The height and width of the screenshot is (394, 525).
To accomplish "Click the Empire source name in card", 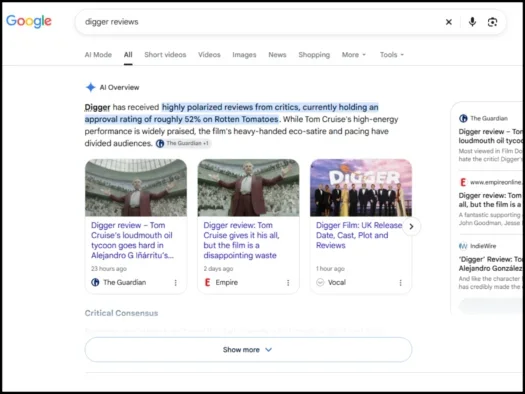I will point(227,282).
